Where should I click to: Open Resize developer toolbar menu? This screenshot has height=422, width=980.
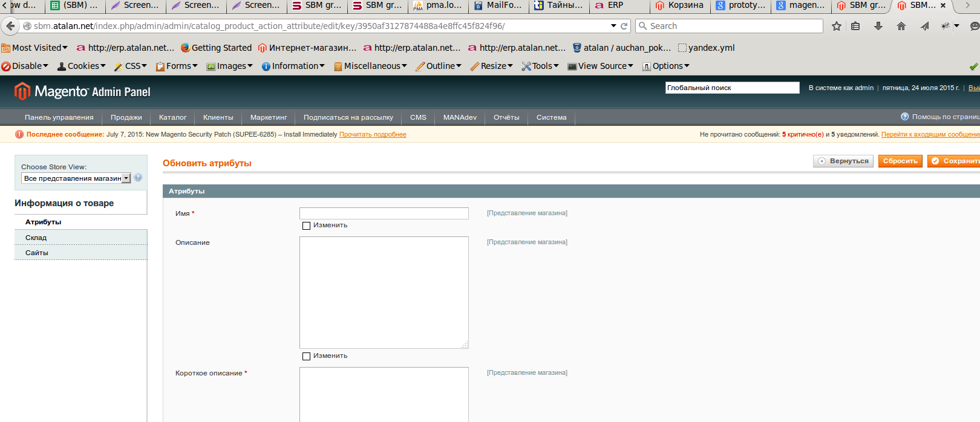492,66
